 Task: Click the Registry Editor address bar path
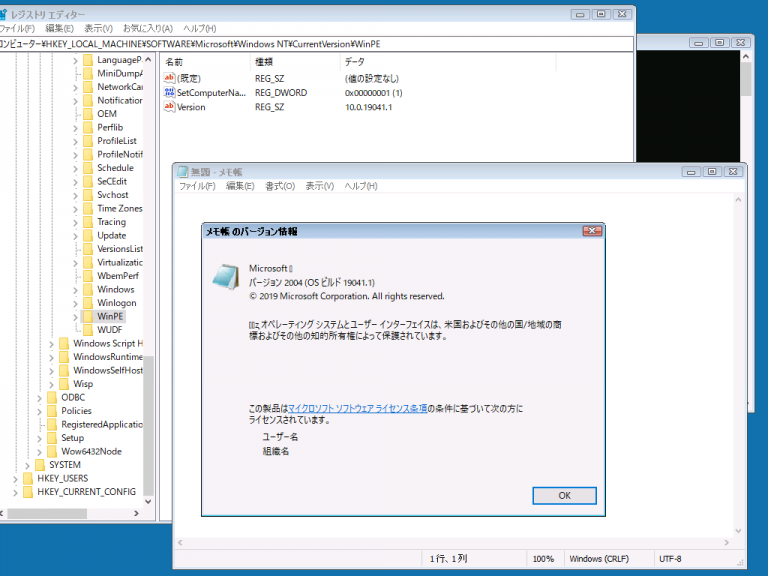(316, 44)
